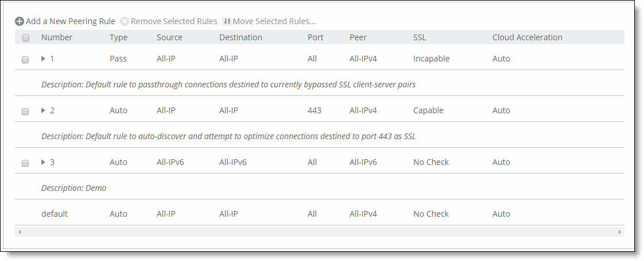Screen dimensions: 644x261
Task: Select the checkbox for rule 3
Action: 25,163
